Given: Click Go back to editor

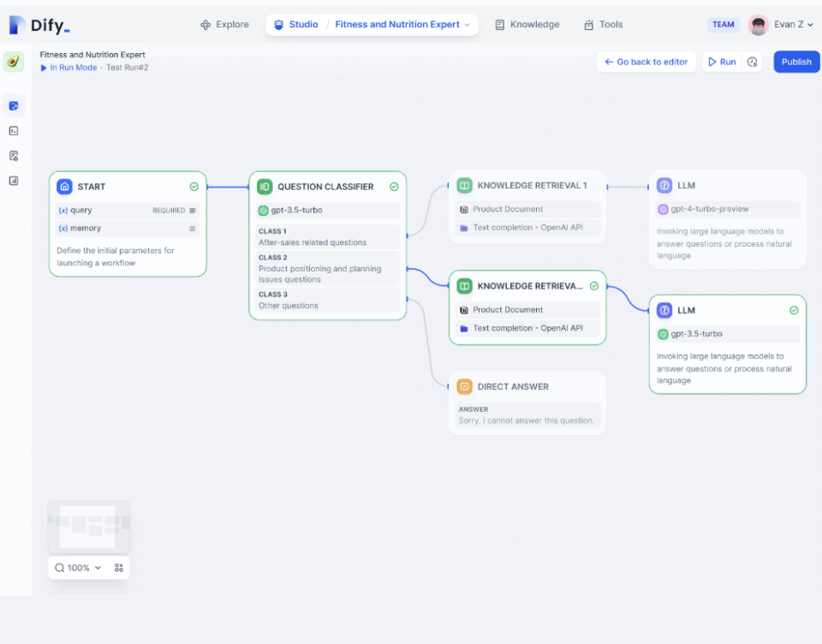Looking at the screenshot, I should 646,62.
